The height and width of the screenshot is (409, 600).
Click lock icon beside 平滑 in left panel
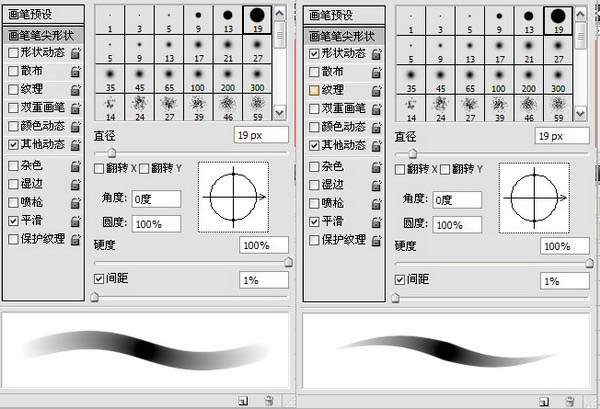(x=75, y=220)
